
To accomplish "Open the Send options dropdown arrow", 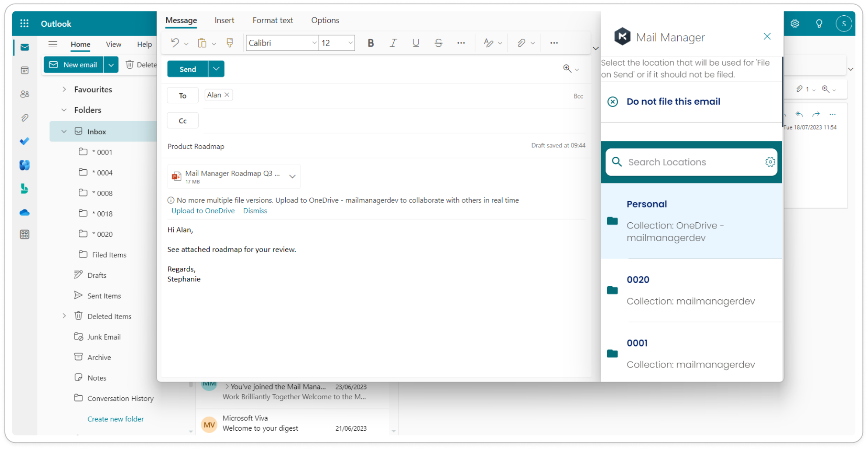I will (216, 69).
